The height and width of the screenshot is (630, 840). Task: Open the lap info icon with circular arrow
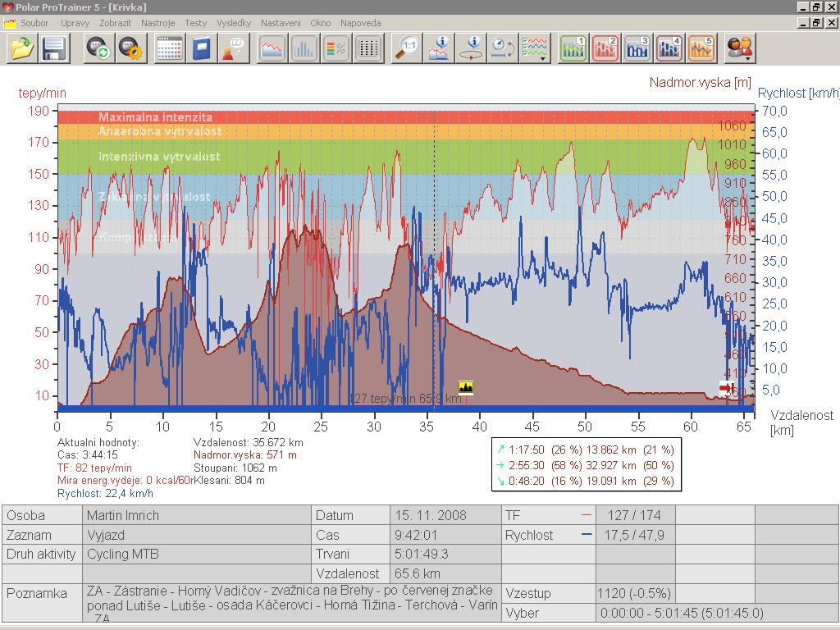click(x=472, y=49)
